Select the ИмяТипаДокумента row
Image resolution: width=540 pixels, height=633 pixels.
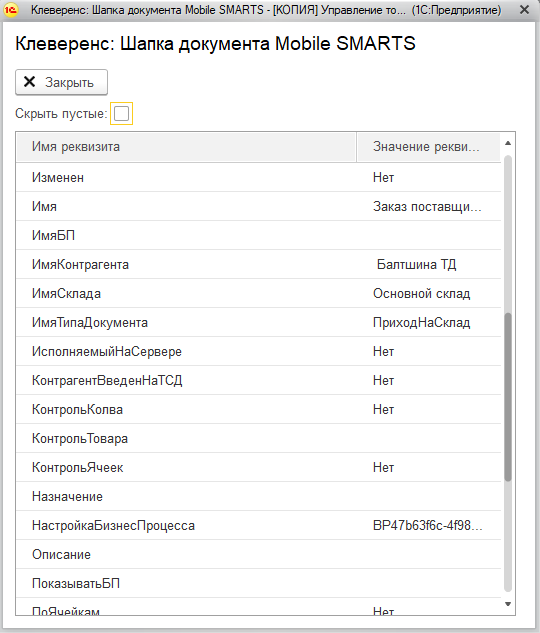[258, 323]
